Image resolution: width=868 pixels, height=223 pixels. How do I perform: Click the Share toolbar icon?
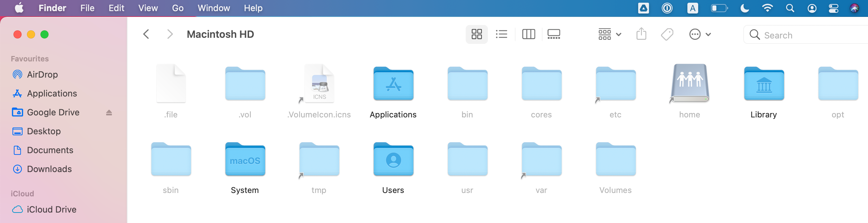[x=641, y=34]
